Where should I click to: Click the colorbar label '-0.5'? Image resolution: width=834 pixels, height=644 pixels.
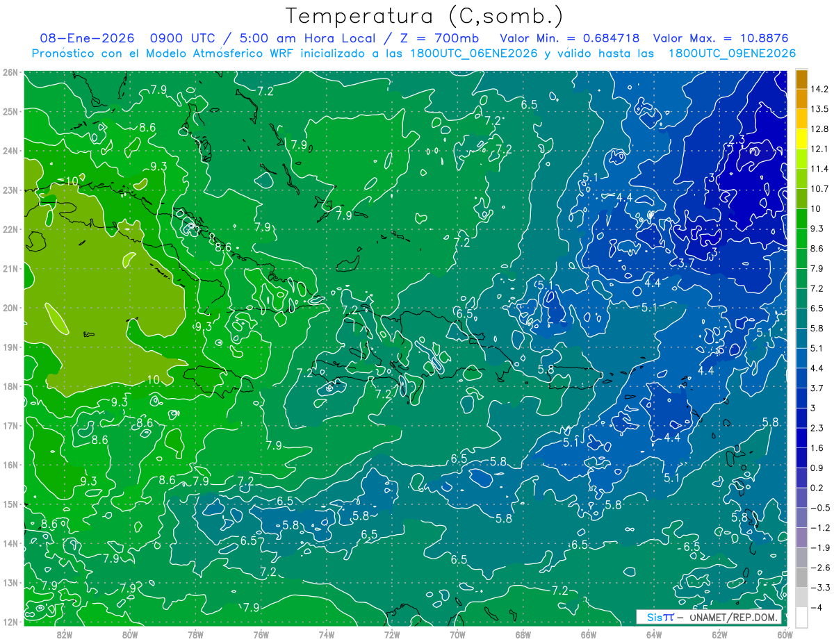[820, 508]
